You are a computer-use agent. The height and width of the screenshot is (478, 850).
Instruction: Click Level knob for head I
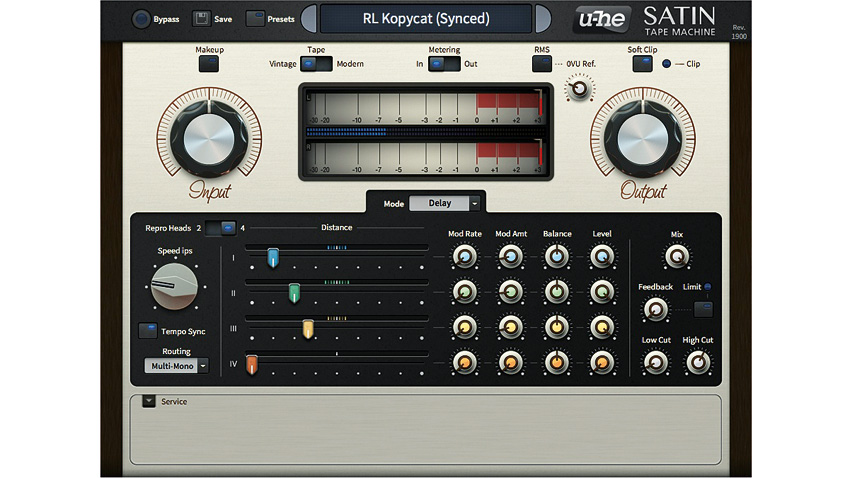602,256
